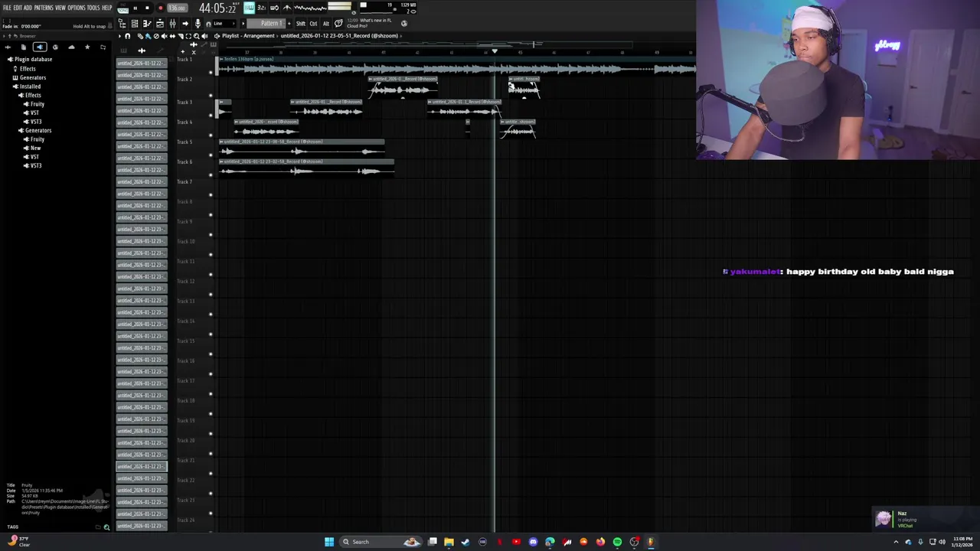Mute Track 2 with its dot toggle
Screen dimensions: 980x551
click(x=211, y=95)
